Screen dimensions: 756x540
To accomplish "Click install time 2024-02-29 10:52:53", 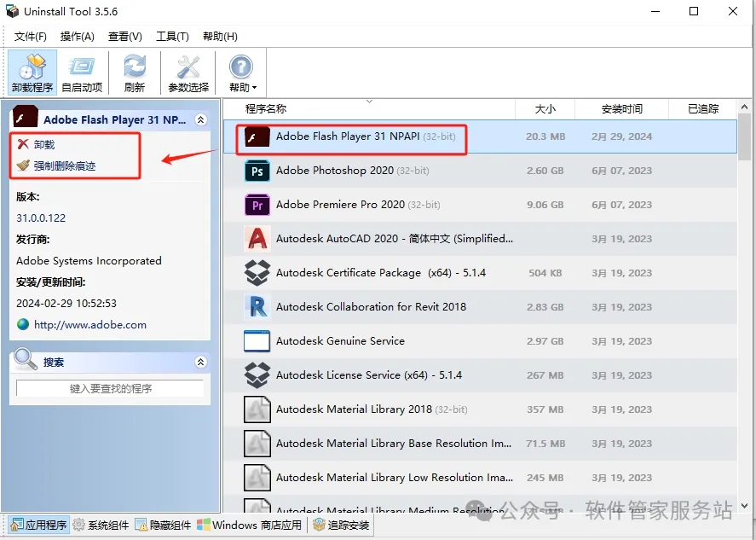I will [x=66, y=304].
